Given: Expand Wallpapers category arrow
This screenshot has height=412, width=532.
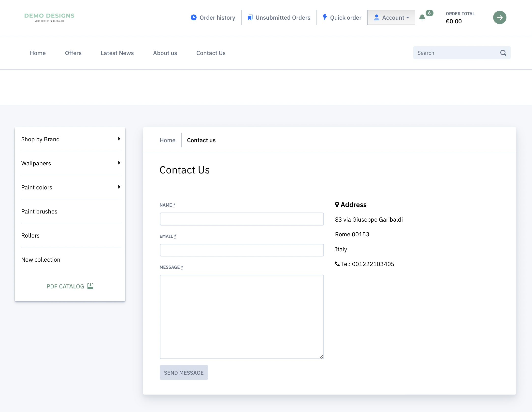Looking at the screenshot, I should coord(119,163).
